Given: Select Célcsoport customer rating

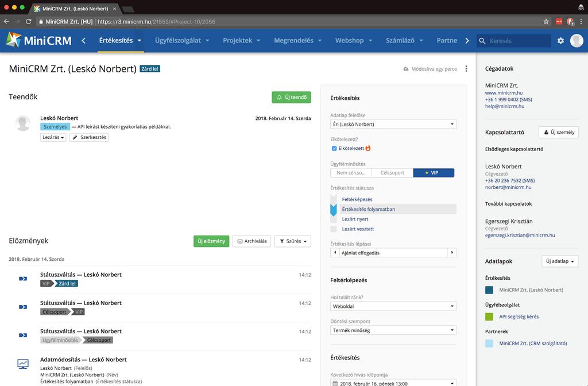Looking at the screenshot, I should tap(392, 173).
